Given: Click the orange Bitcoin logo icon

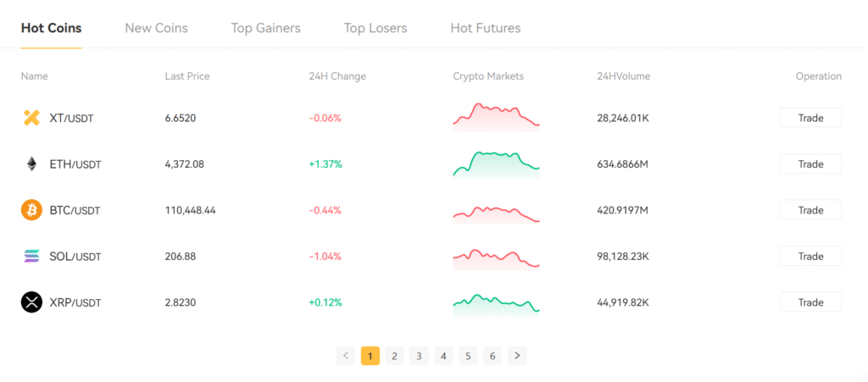Looking at the screenshot, I should click(31, 210).
